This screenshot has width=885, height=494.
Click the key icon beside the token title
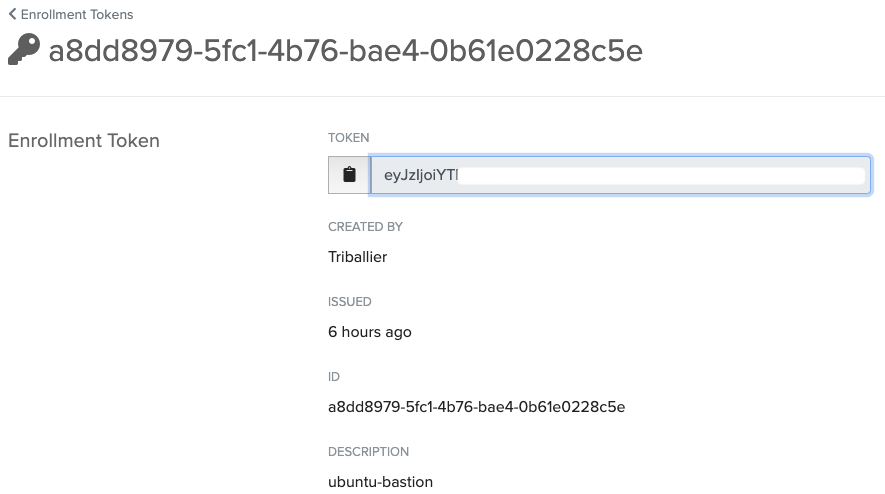[x=23, y=50]
